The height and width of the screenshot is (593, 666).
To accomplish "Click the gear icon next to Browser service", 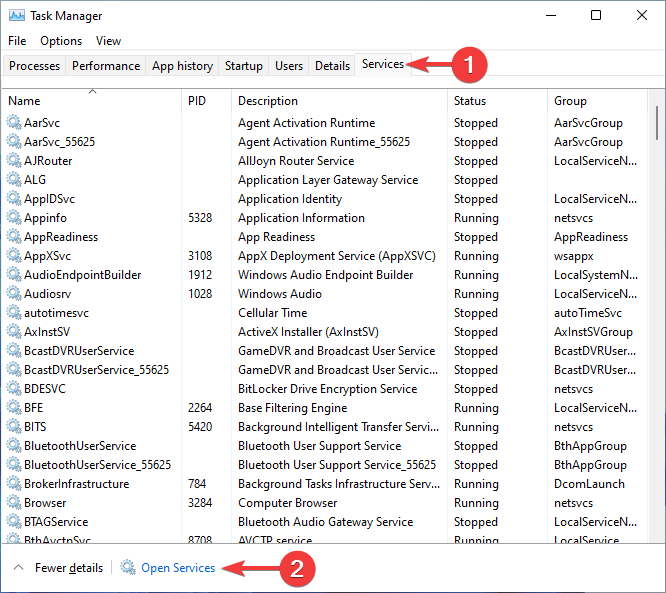I will coord(14,503).
